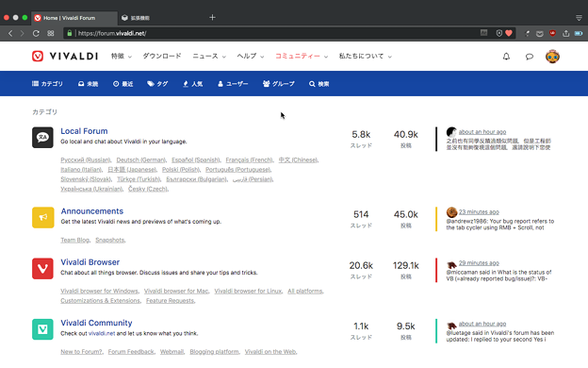Open Vivaldi browser for Windows link

(99, 291)
